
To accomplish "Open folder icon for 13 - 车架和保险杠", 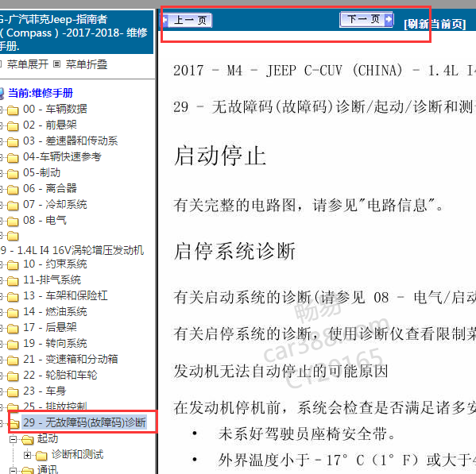I will click(x=13, y=296).
